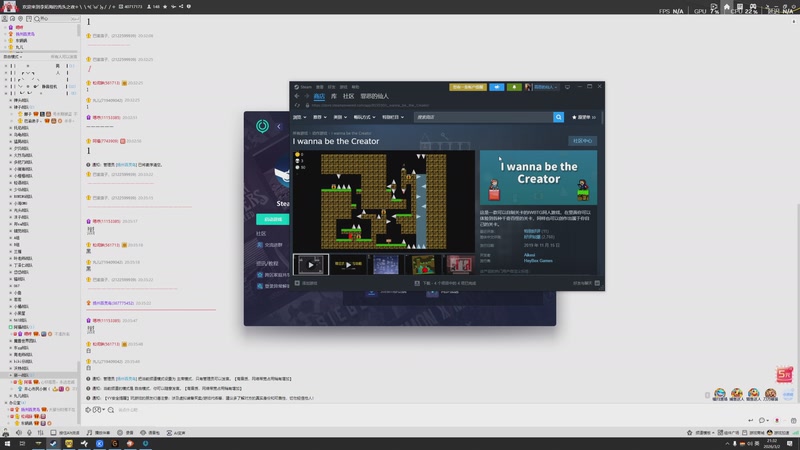Open the HeyBox Games publisher link

tap(538, 261)
